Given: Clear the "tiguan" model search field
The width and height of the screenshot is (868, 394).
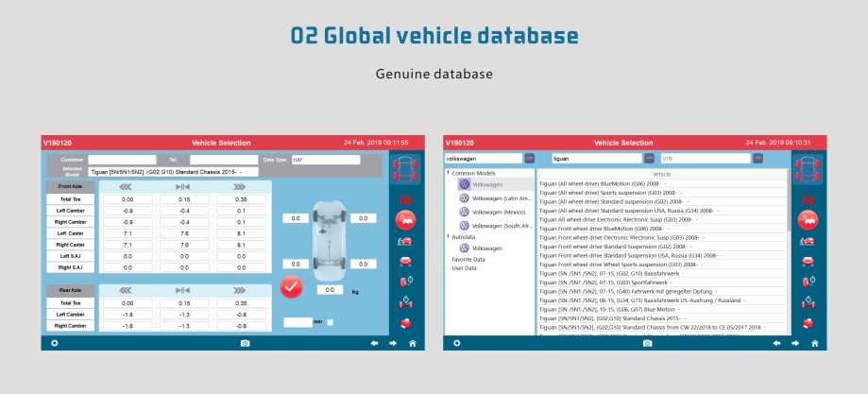Looking at the screenshot, I should tap(648, 159).
